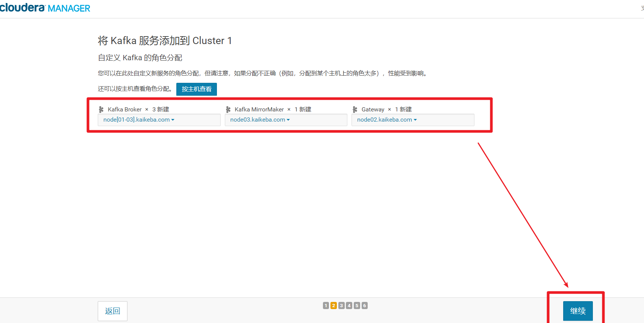
Task: Go to wizard step 2
Action: click(x=333, y=306)
